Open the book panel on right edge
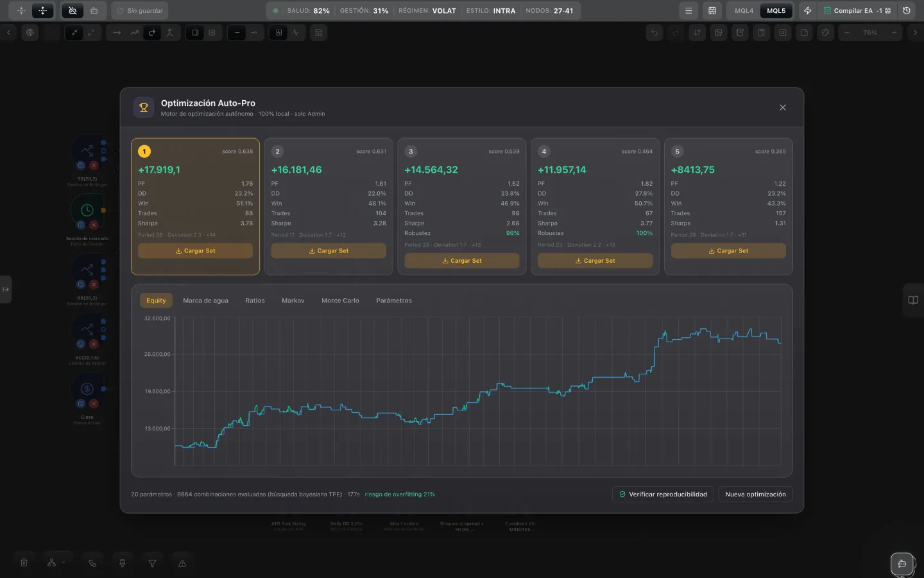 (913, 300)
